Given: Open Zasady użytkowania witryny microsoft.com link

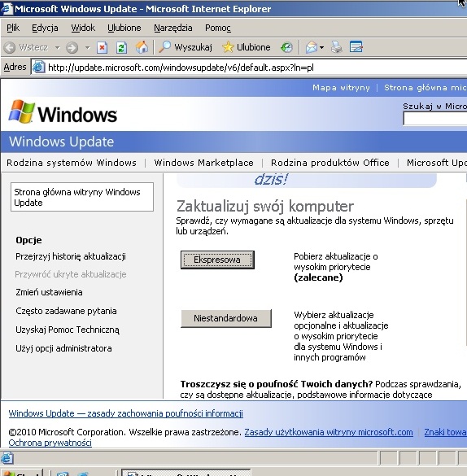Looking at the screenshot, I should tap(329, 432).
